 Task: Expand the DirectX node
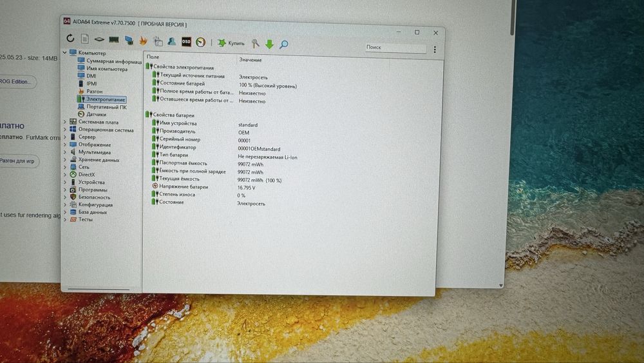point(65,174)
